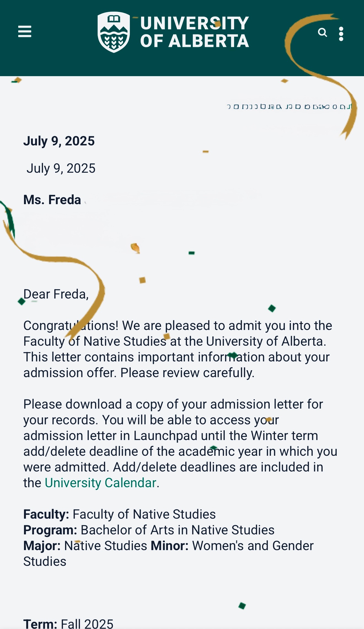Select the bold July 9, 2025 heading
This screenshot has width=364, height=629.
pos(59,141)
